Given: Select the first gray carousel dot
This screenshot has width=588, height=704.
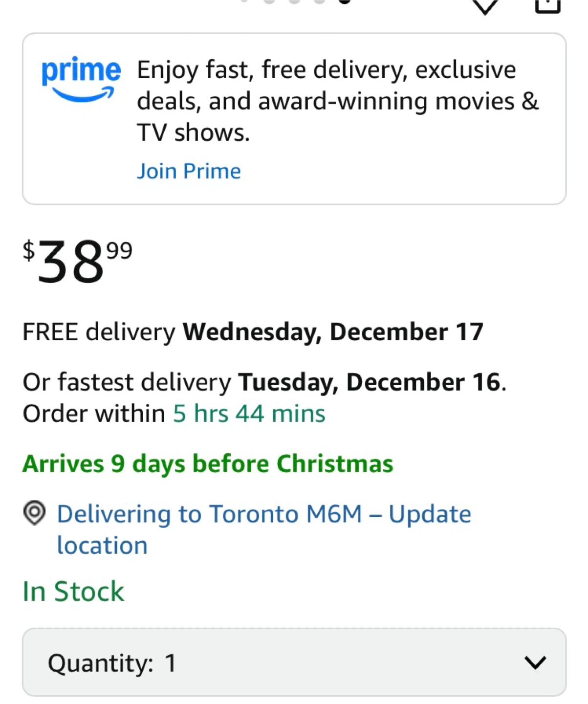Looking at the screenshot, I should pos(244,1).
